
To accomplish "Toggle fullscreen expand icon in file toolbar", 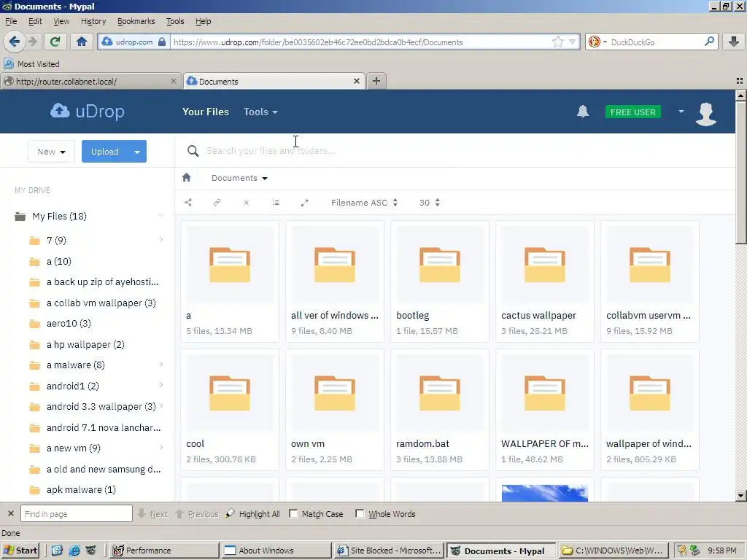I will click(305, 203).
